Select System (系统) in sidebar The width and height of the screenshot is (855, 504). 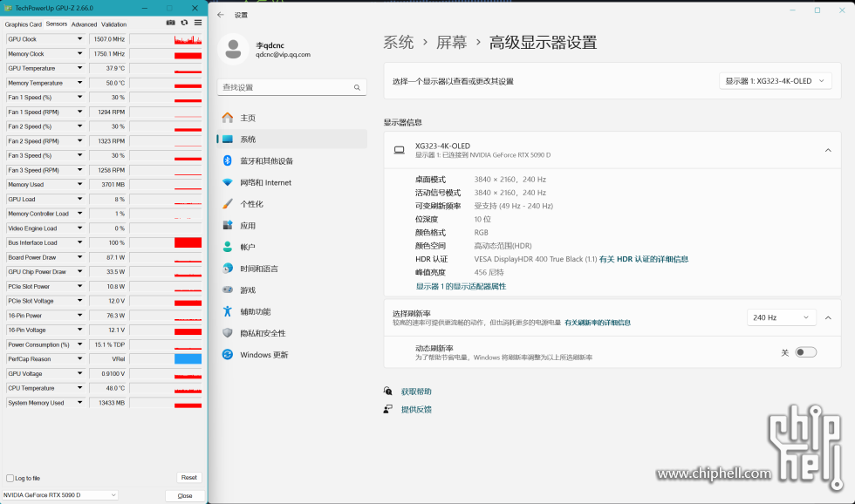pyautogui.click(x=291, y=140)
